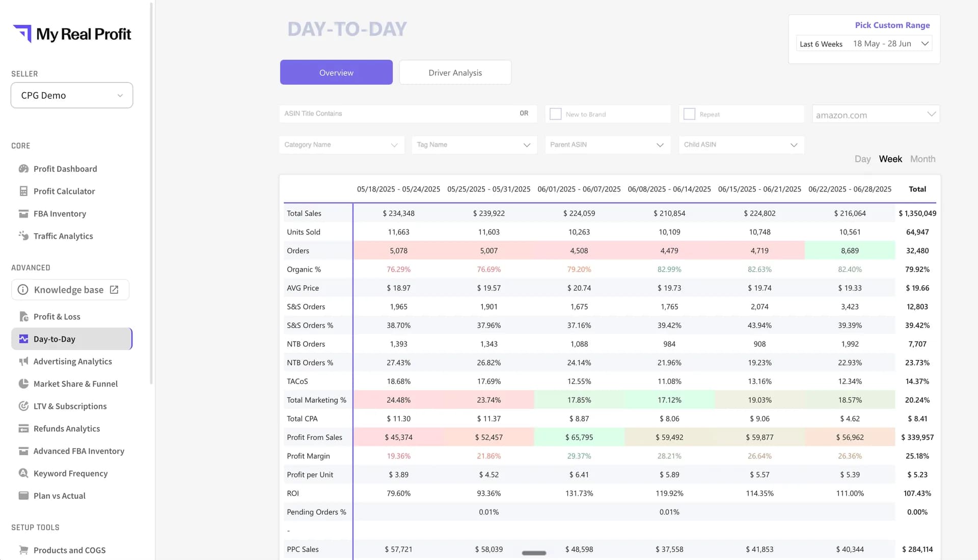Switch to the Overview tab

click(x=336, y=72)
